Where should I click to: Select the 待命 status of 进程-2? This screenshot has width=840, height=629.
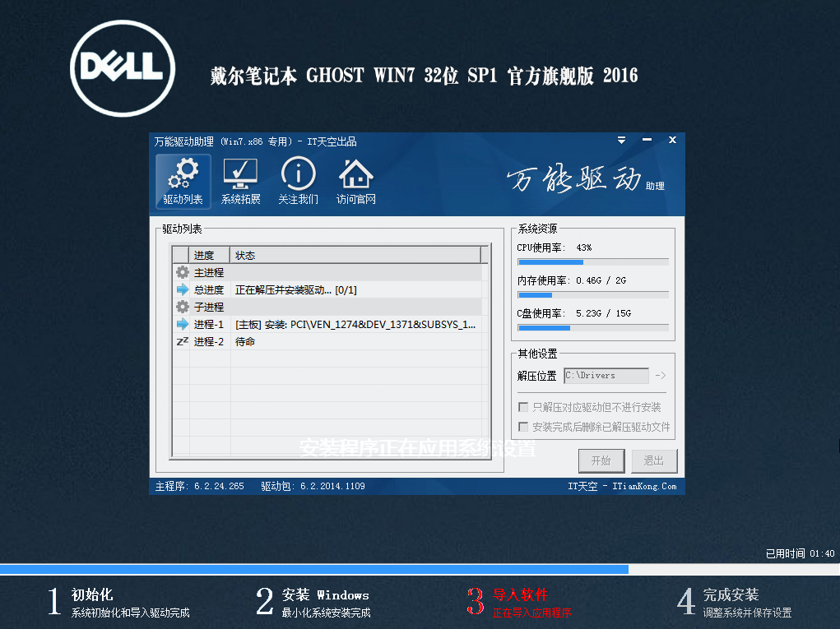click(x=245, y=341)
